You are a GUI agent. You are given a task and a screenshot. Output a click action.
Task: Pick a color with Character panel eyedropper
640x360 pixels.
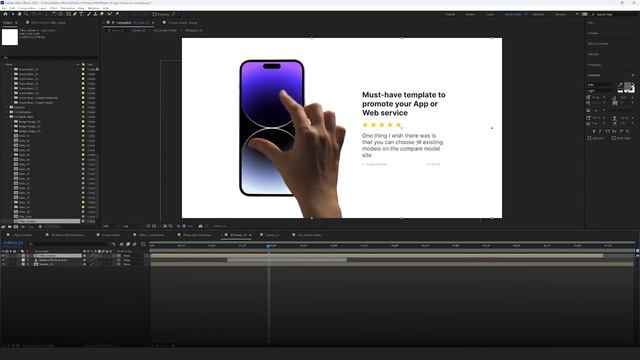click(x=620, y=84)
